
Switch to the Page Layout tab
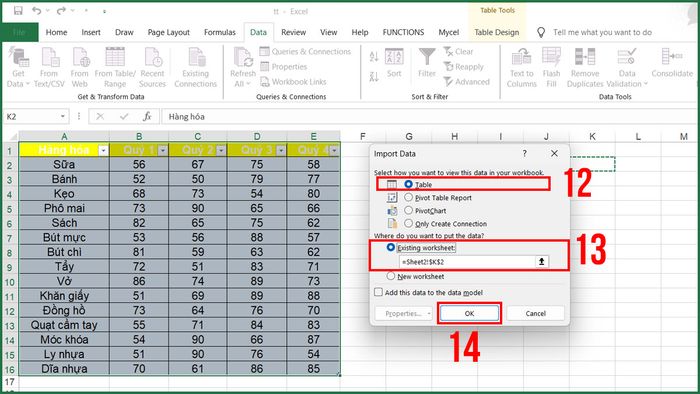(168, 32)
